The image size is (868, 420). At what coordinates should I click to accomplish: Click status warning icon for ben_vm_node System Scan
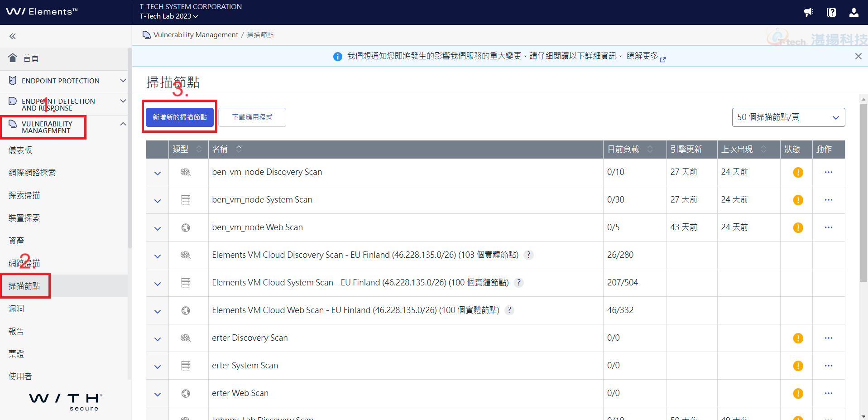coord(798,200)
